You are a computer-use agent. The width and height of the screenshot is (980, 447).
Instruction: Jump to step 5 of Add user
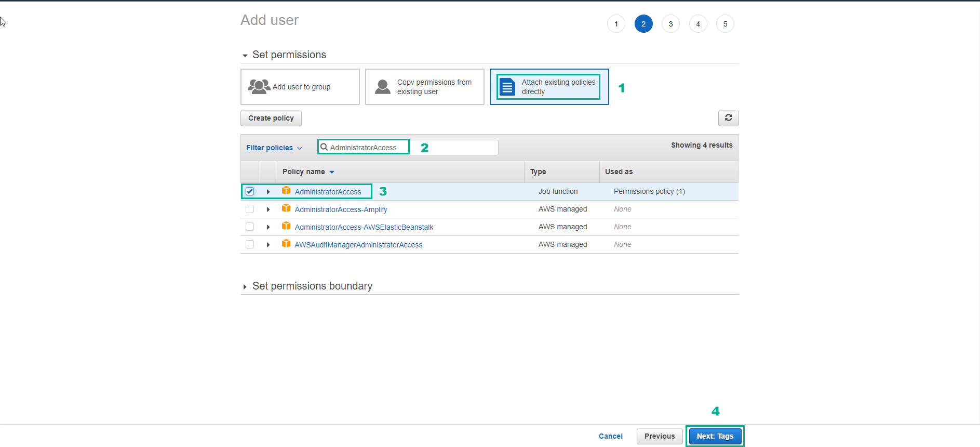click(x=725, y=24)
